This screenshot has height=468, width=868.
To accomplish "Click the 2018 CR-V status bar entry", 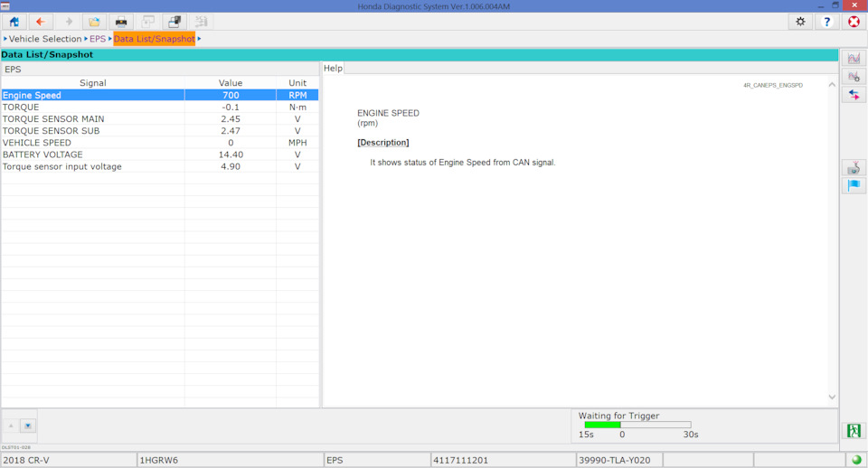I will (x=69, y=460).
